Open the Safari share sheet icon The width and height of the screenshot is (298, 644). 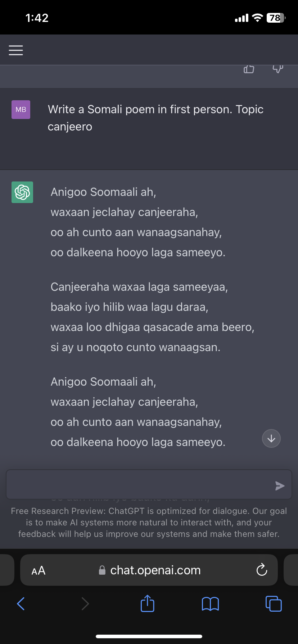click(x=148, y=603)
